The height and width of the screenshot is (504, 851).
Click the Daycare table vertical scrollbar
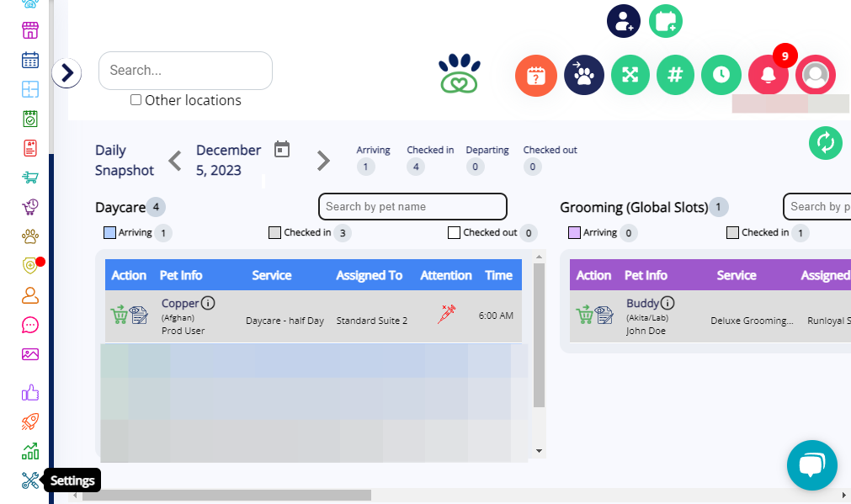pos(539,335)
